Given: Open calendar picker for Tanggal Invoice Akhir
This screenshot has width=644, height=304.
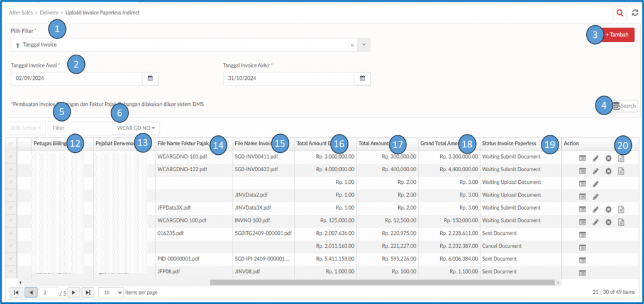Looking at the screenshot, I should 362,79.
